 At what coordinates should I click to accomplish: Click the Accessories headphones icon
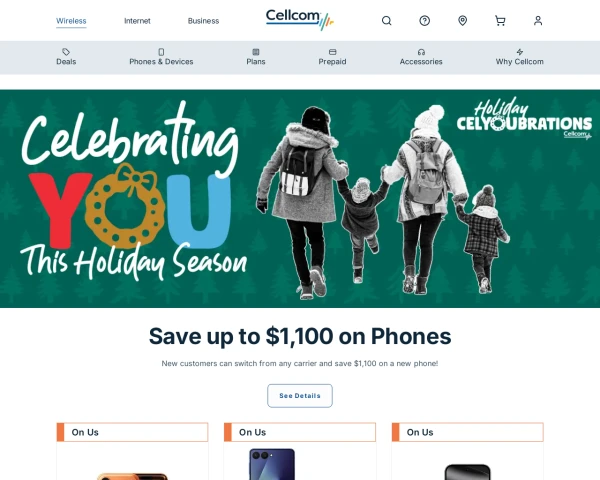tap(421, 52)
